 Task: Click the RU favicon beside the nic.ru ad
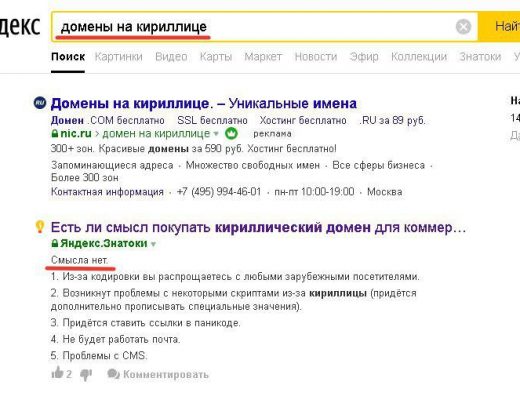click(40, 103)
